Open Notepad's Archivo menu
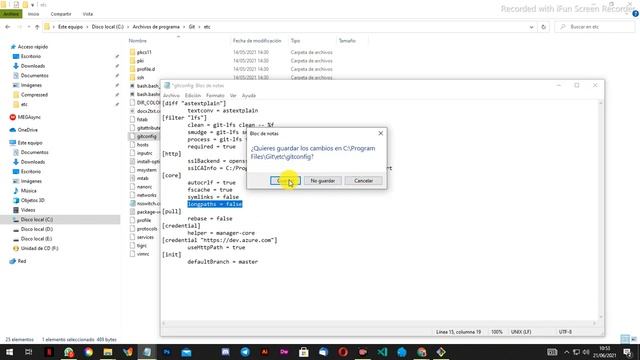 pyautogui.click(x=171, y=96)
